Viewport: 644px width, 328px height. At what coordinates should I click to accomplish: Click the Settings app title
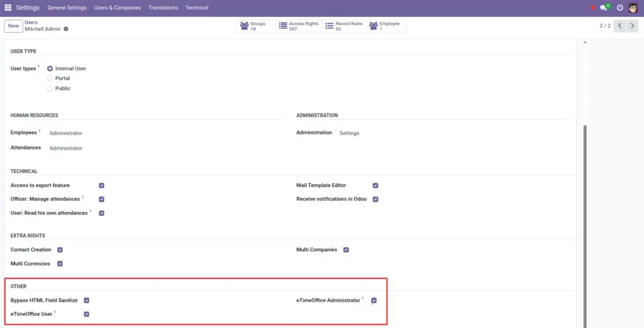pos(28,8)
